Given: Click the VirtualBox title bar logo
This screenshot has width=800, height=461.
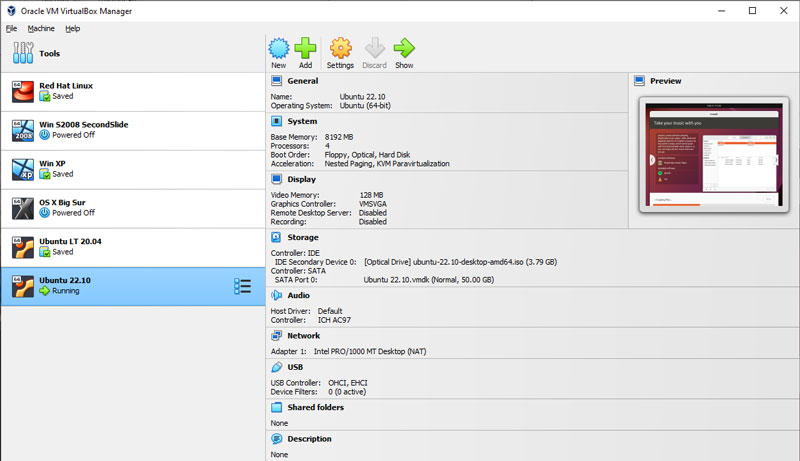Looking at the screenshot, I should coord(11,11).
